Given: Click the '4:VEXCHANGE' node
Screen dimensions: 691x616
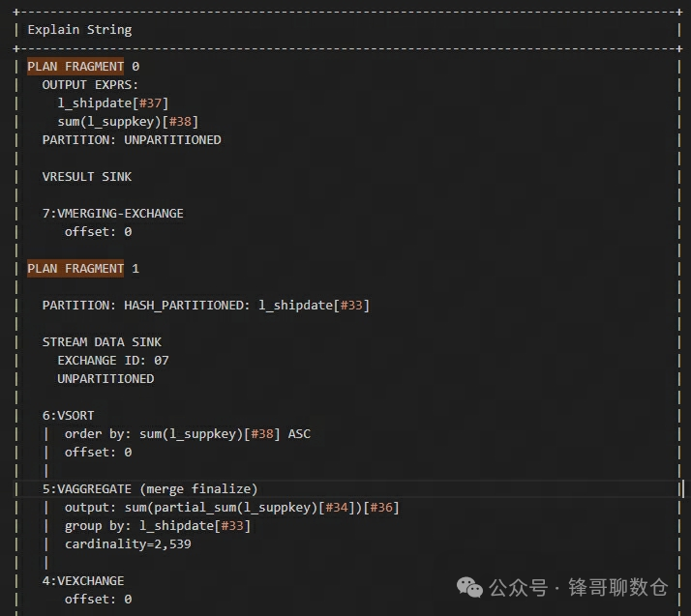Looking at the screenshot, I should tap(83, 581).
